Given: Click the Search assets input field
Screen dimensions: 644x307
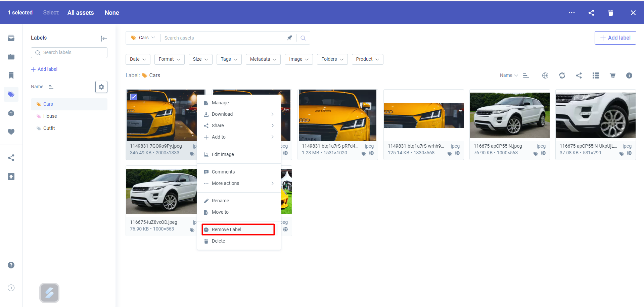Looking at the screenshot, I should 223,38.
